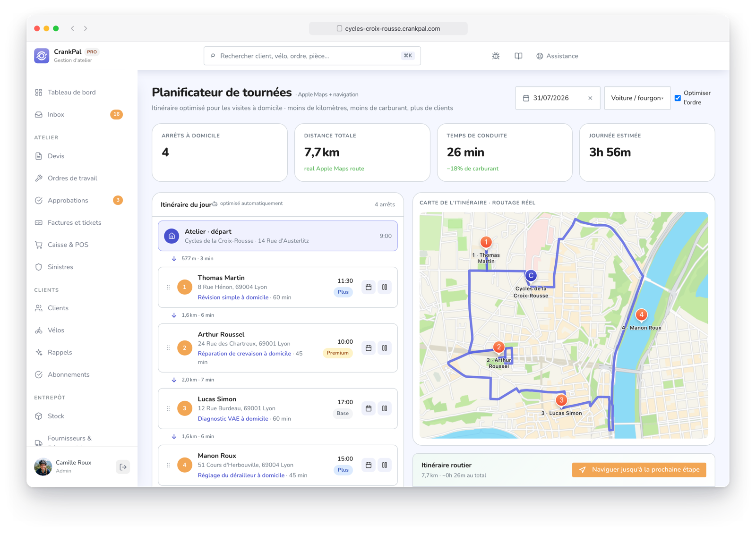Image resolution: width=756 pixels, height=534 pixels.
Task: Open Inbox in the sidebar
Action: [x=78, y=114]
